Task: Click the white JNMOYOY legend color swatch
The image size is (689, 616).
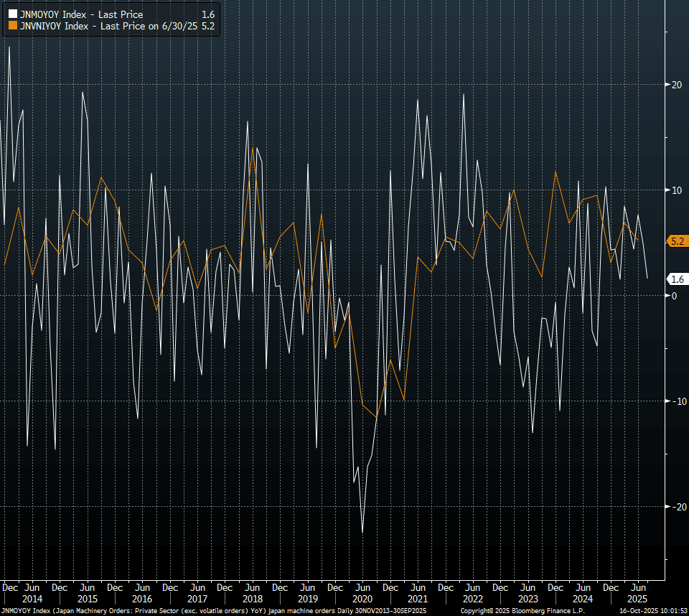Action: [13, 14]
